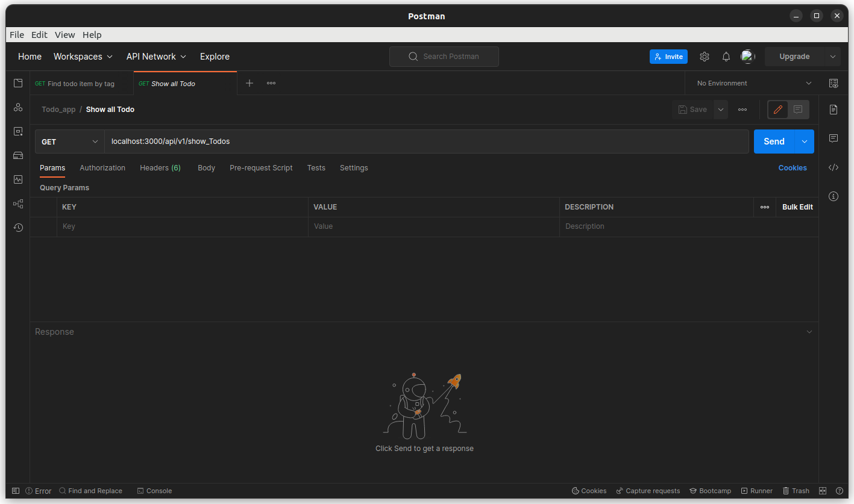Click Upgrade button
Viewport: 854px width, 504px height.
[x=794, y=57]
